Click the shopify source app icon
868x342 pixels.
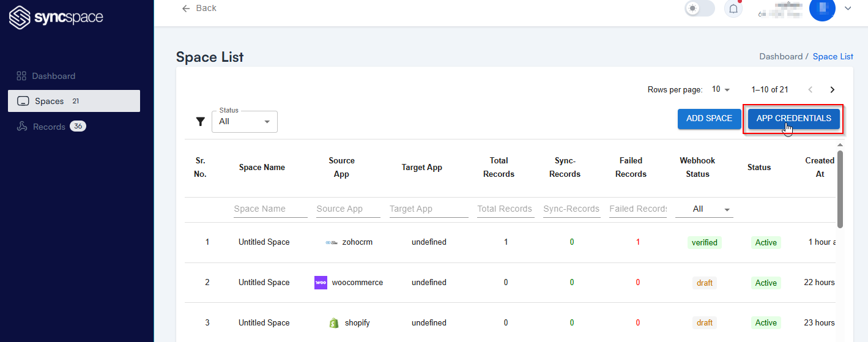(x=334, y=323)
